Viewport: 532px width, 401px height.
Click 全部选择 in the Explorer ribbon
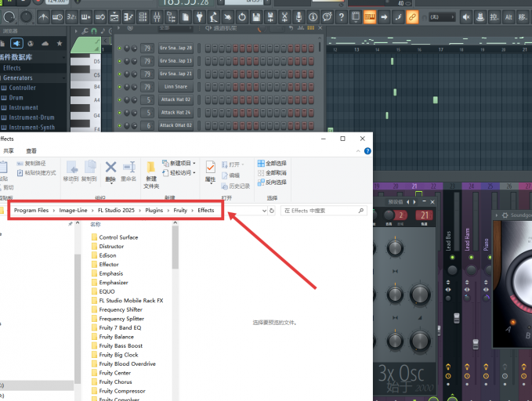[x=272, y=163]
